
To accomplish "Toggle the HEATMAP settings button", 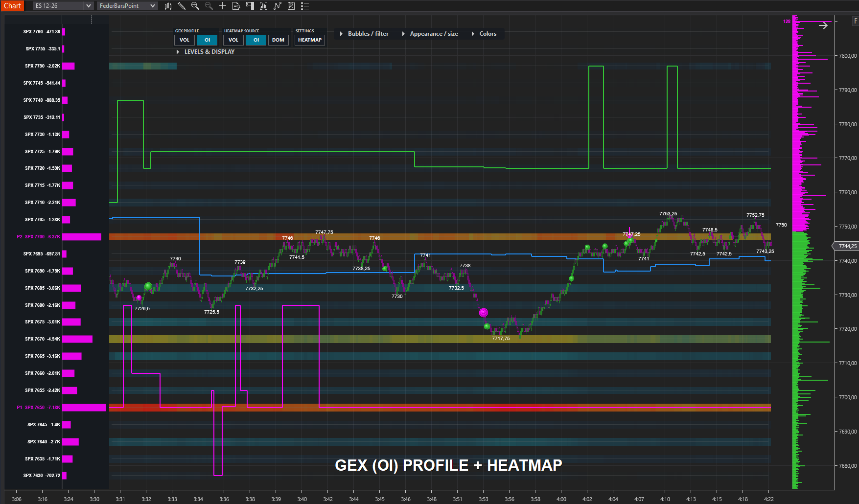I will [x=310, y=40].
